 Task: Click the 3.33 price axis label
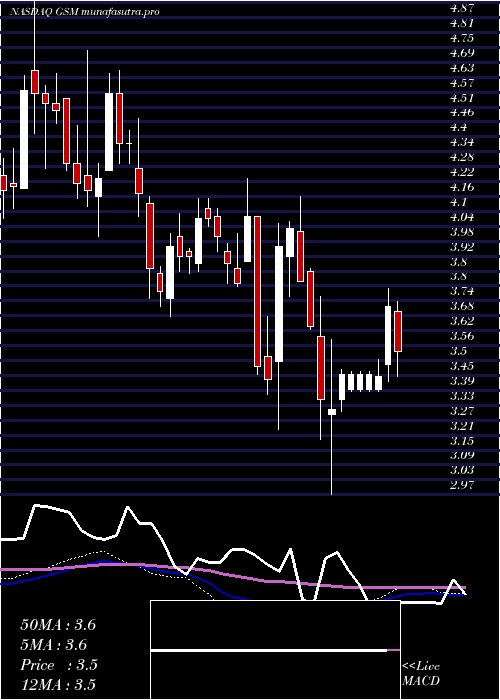tap(462, 396)
